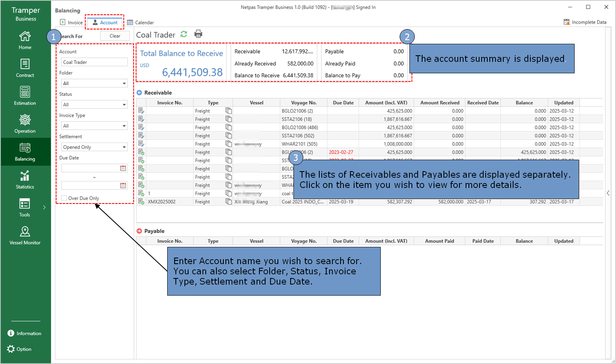Sort Receivable by Invoice No. column
The width and height of the screenshot is (616, 364).
pos(170,103)
